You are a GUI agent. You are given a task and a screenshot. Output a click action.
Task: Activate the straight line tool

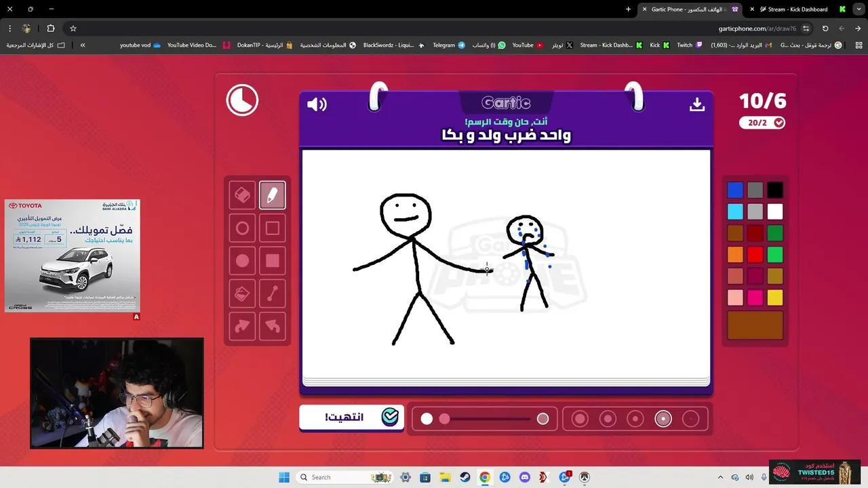[272, 293]
